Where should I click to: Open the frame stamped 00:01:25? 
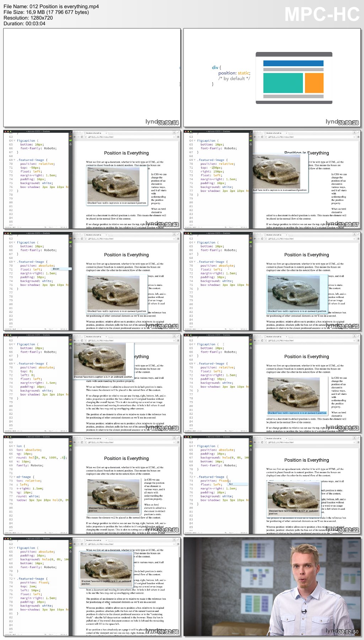(272, 281)
